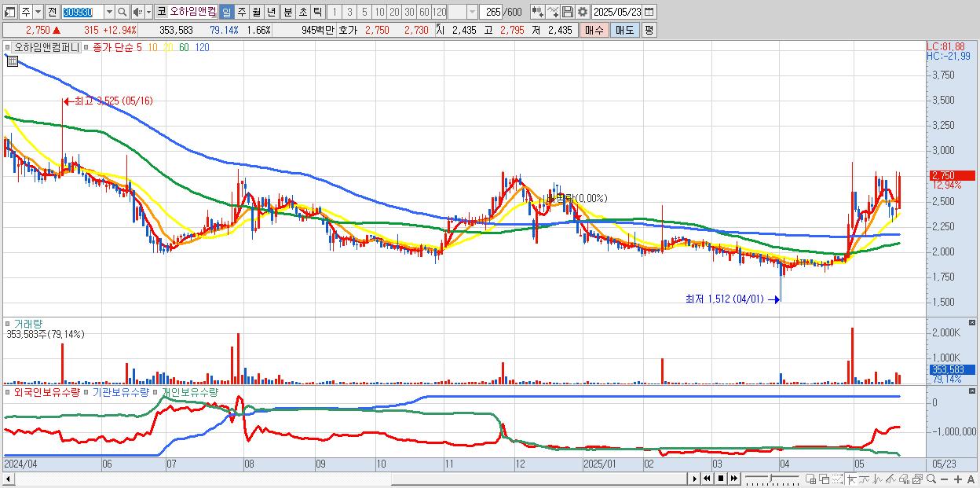980x488 pixels.
Task: Click the chart window copy icon
Action: pyautogui.click(x=917, y=479)
